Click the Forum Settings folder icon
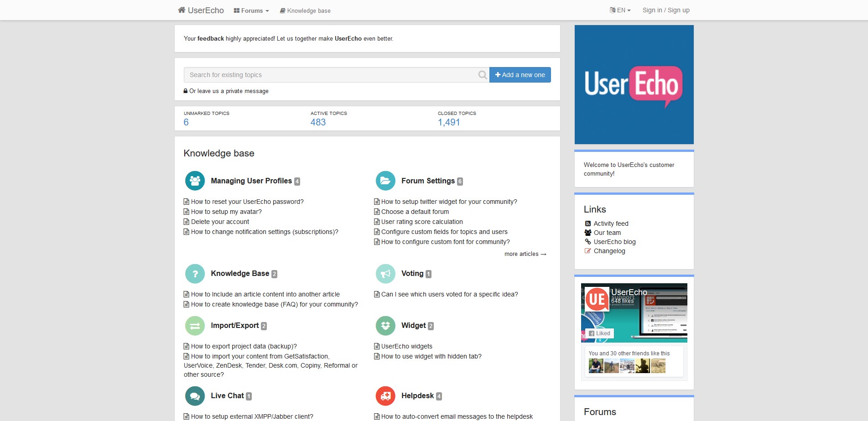Viewport: 868px width, 421px height. [x=385, y=181]
